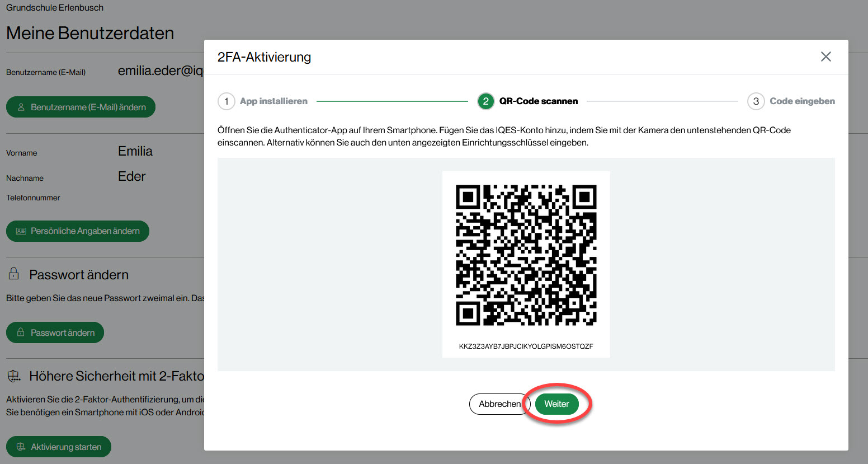The image size is (868, 464).
Task: Click the user icon in the Benutzername button
Action: (x=21, y=107)
